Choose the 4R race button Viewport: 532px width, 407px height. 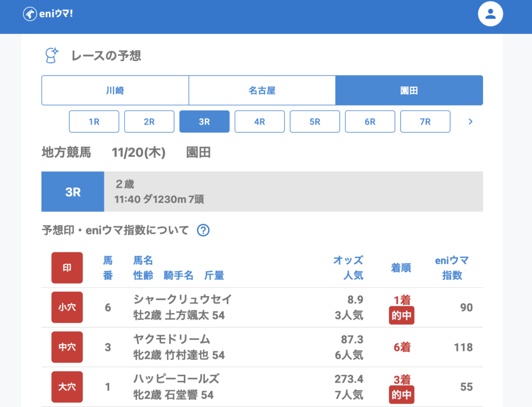(x=259, y=121)
